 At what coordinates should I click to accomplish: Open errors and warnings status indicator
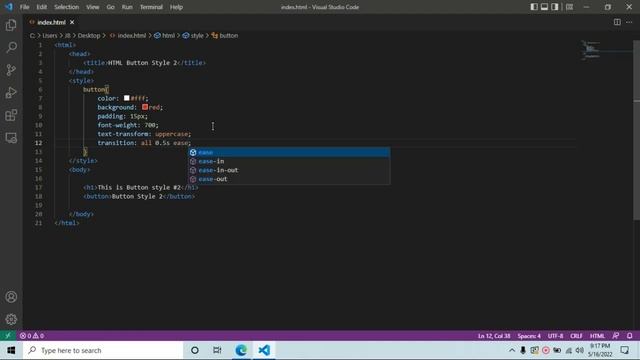(32, 336)
